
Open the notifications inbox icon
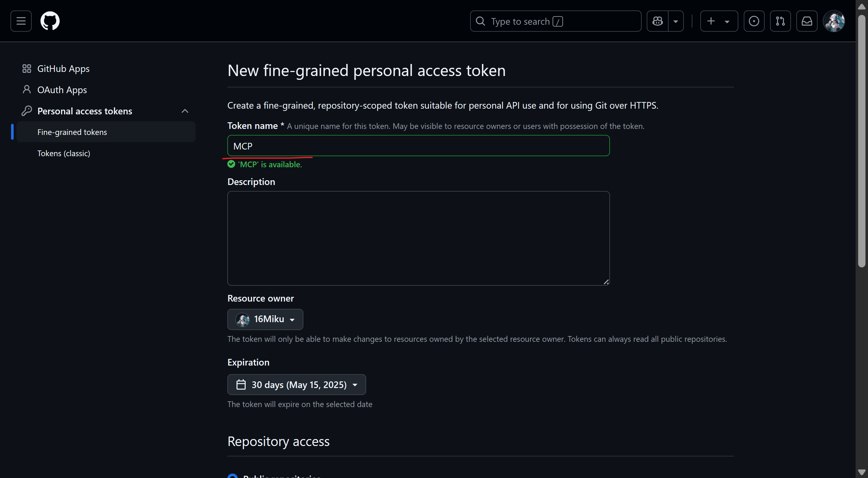[807, 21]
